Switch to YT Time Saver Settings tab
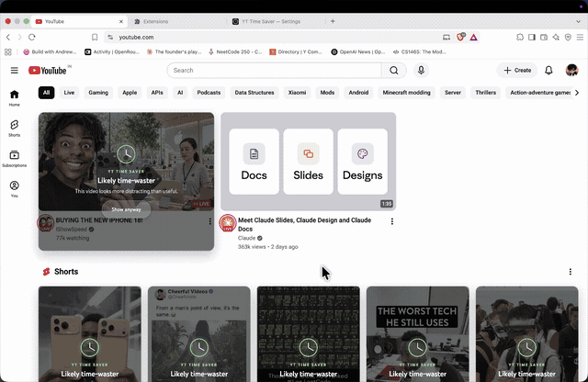 (x=271, y=21)
